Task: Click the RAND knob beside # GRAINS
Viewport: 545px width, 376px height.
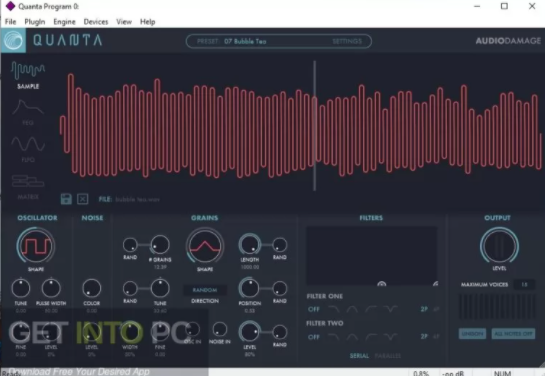Action: pyautogui.click(x=130, y=245)
